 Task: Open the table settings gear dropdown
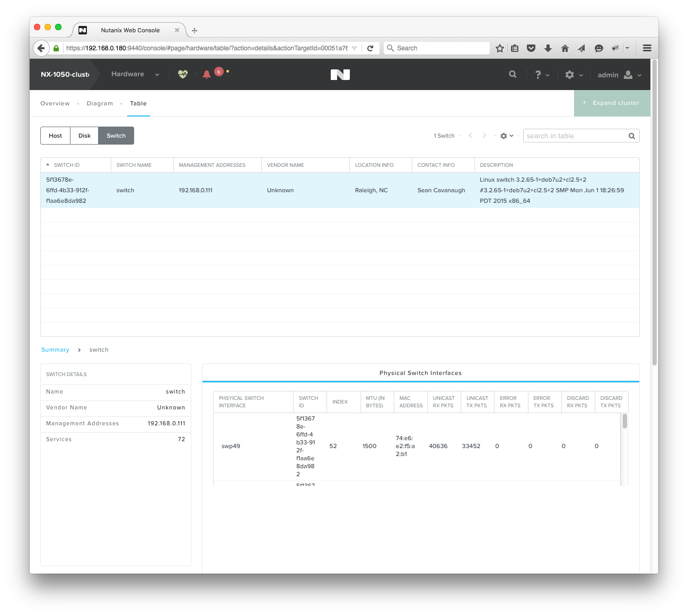point(506,136)
